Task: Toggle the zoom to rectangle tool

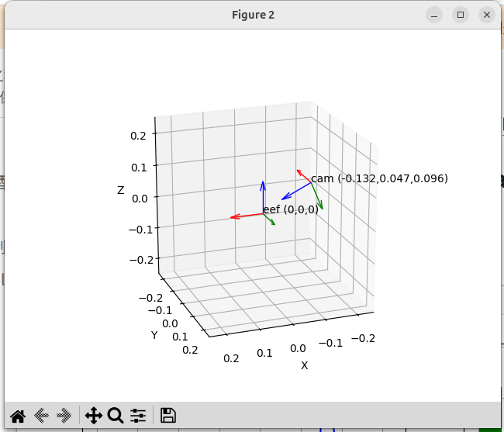Action: [x=116, y=416]
